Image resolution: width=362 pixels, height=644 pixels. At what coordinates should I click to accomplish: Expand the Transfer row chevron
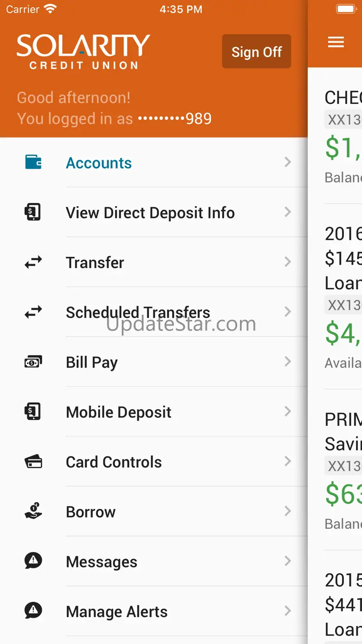[288, 262]
